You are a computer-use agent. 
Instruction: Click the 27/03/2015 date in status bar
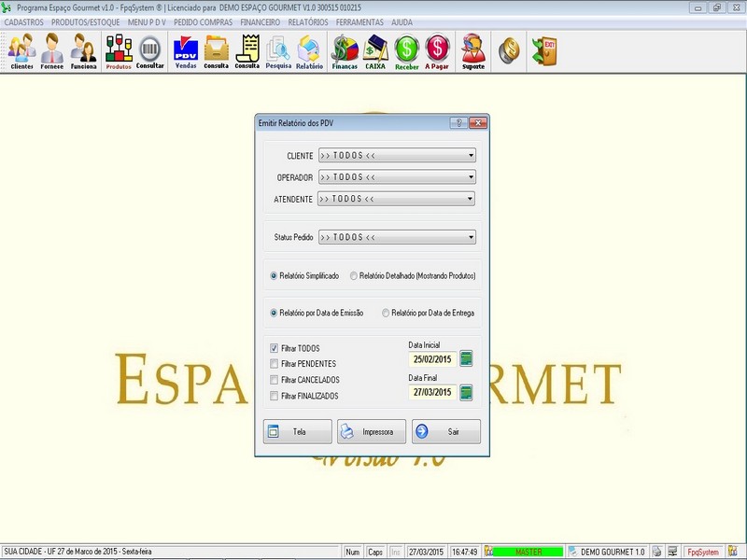pyautogui.click(x=426, y=552)
